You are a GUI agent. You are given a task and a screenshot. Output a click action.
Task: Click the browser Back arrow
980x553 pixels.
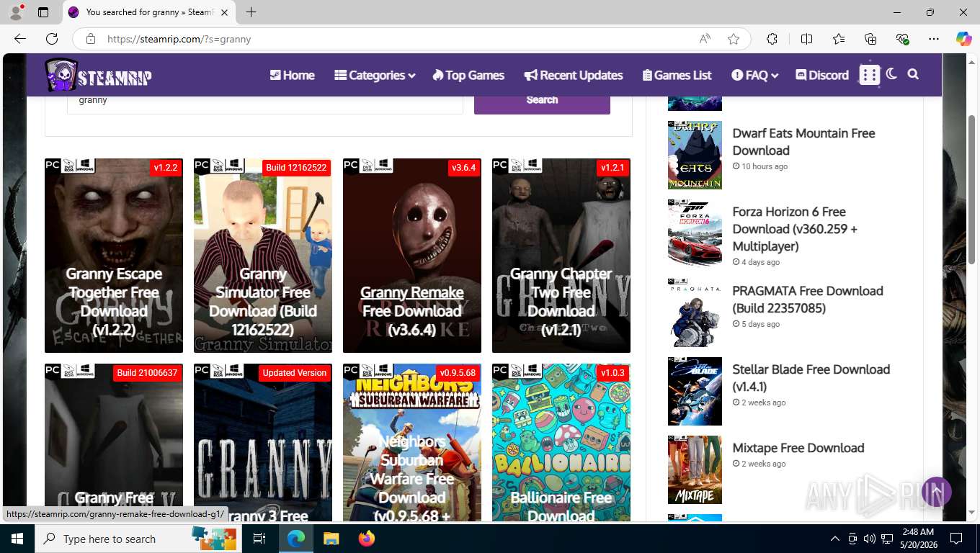pyautogui.click(x=20, y=39)
